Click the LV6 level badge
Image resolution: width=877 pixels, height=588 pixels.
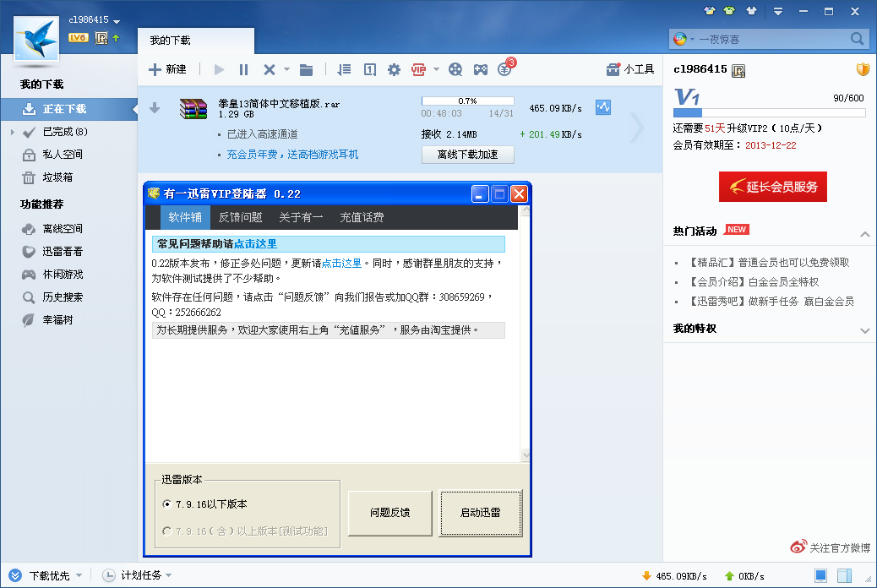click(79, 38)
